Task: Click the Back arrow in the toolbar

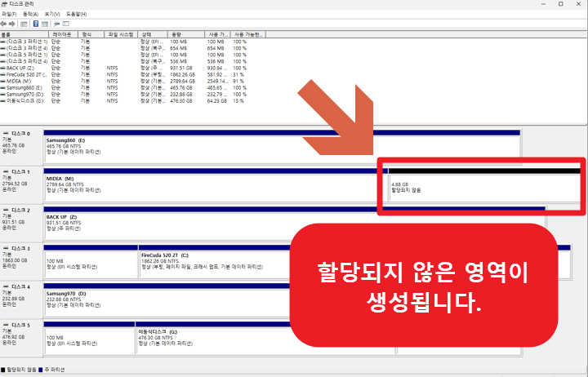Action: pyautogui.click(x=3, y=24)
